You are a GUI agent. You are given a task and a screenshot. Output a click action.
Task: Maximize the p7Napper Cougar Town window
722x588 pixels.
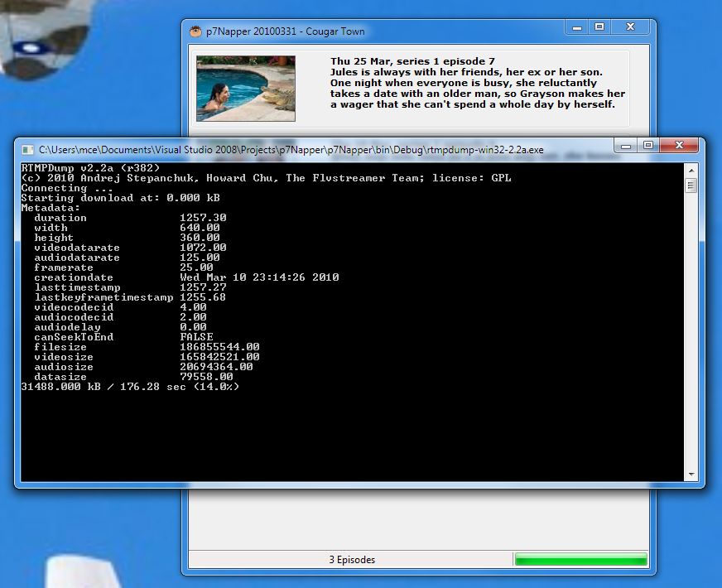599,27
